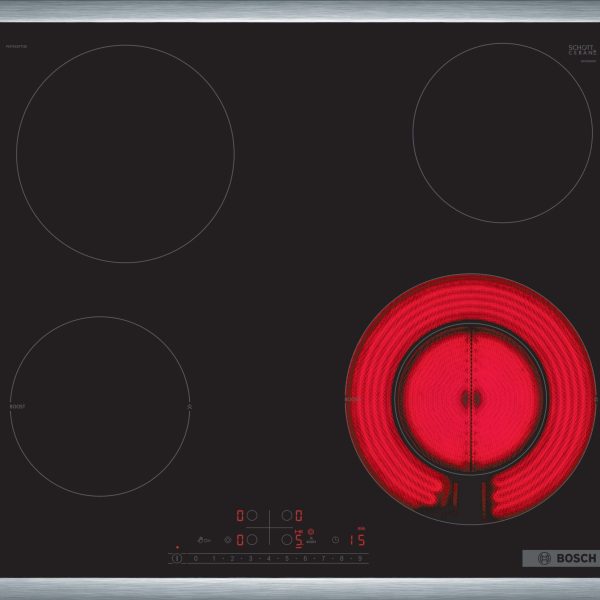The width and height of the screenshot is (600, 600).
Task: Tap the boost symbol above the word boost
Action: coord(311,538)
